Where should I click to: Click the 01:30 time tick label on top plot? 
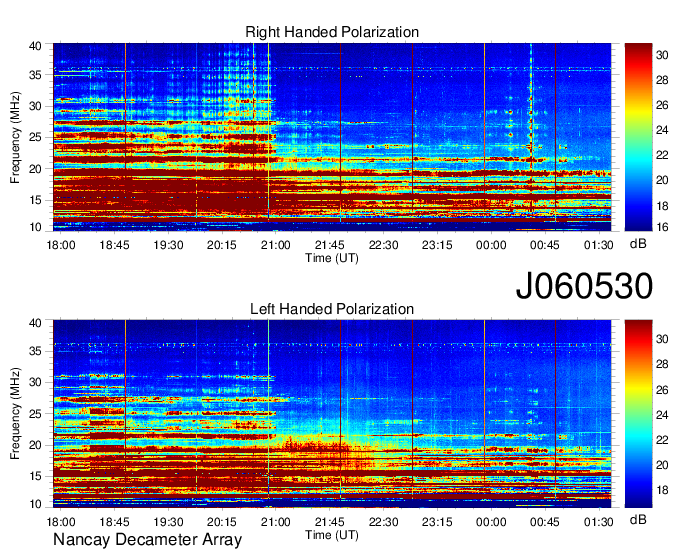coord(598,245)
